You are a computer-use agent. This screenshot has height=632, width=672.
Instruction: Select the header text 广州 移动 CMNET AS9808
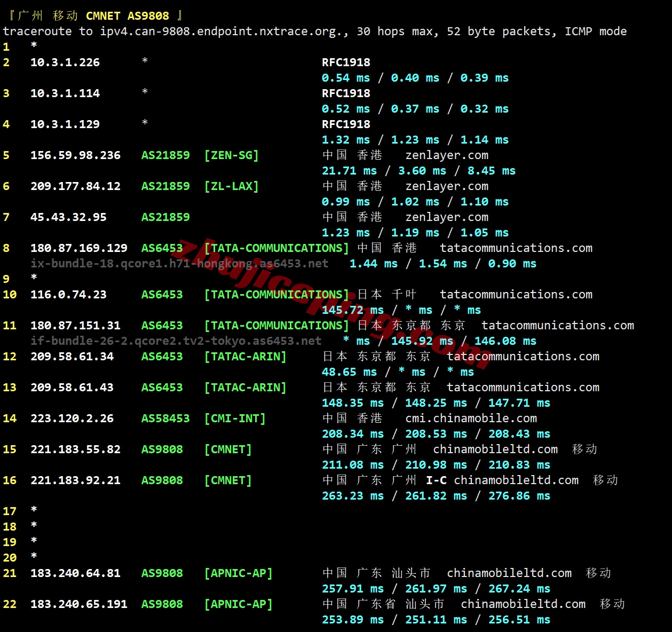coord(93,16)
